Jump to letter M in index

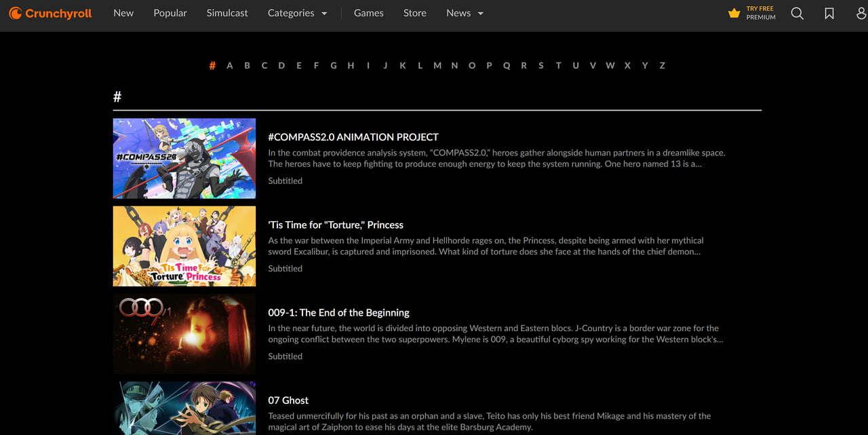tap(437, 65)
